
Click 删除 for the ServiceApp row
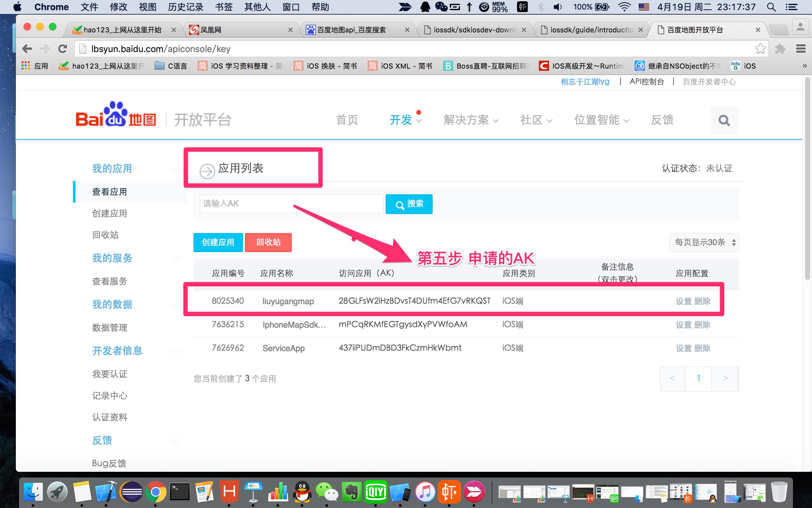[702, 348]
